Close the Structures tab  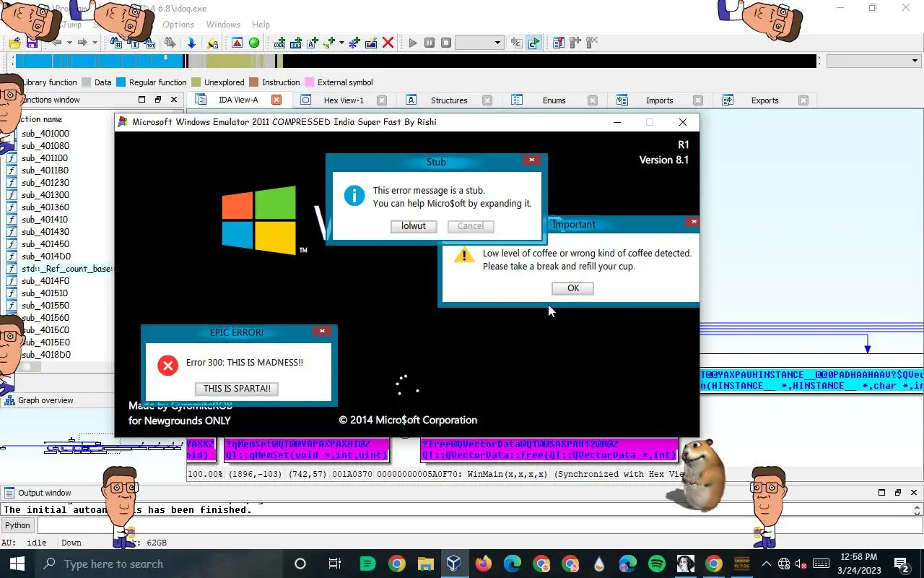(x=487, y=100)
